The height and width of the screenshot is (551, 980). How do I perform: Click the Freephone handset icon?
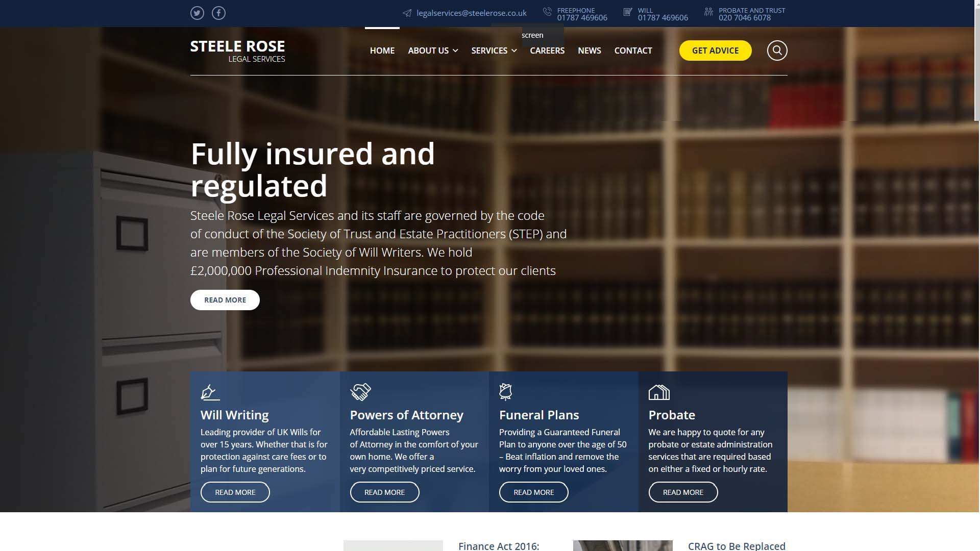point(547,11)
